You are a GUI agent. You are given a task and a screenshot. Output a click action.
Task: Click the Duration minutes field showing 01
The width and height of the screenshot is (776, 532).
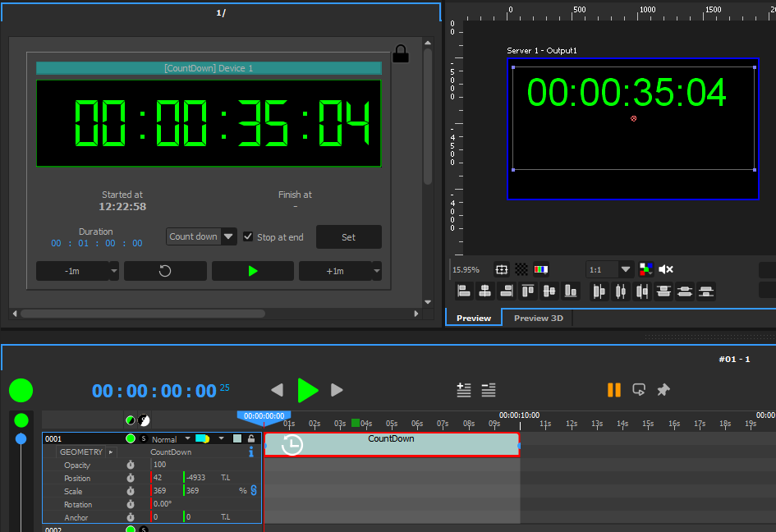(x=83, y=244)
